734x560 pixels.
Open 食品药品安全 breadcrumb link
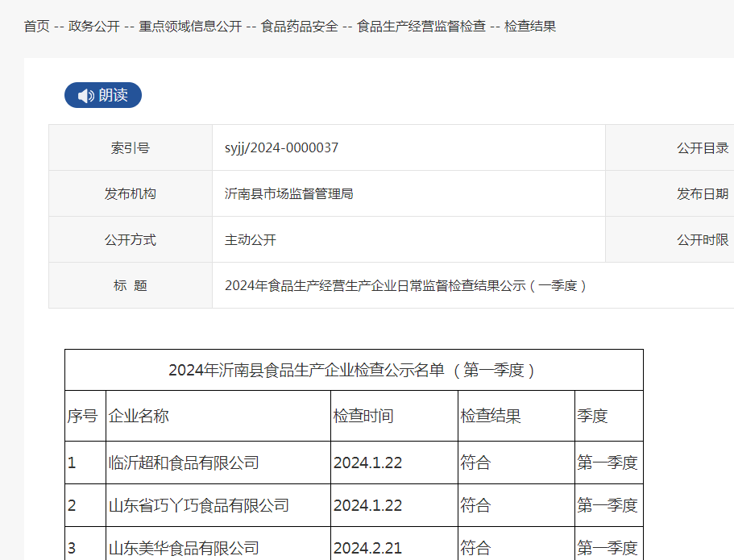click(299, 27)
